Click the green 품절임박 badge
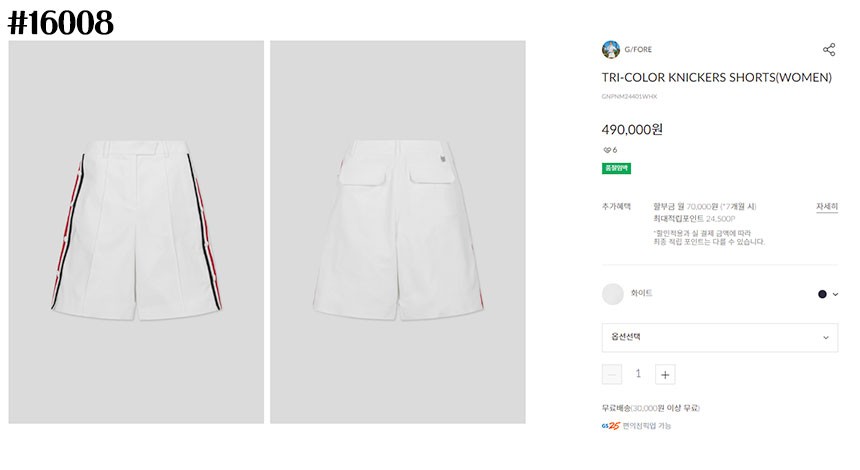 pos(616,168)
